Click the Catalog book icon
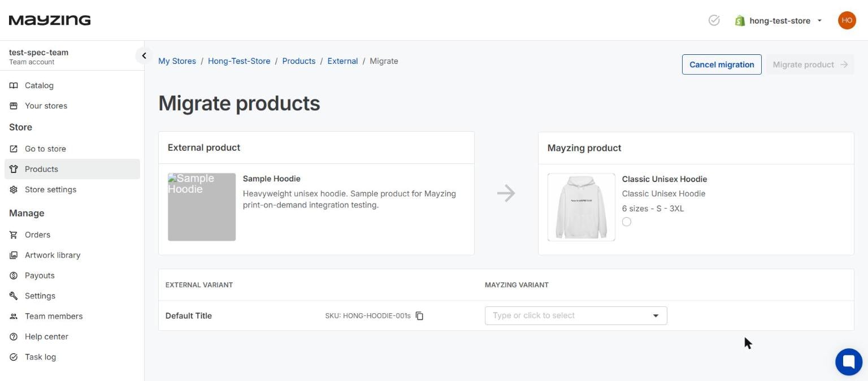The height and width of the screenshot is (381, 868). click(14, 85)
